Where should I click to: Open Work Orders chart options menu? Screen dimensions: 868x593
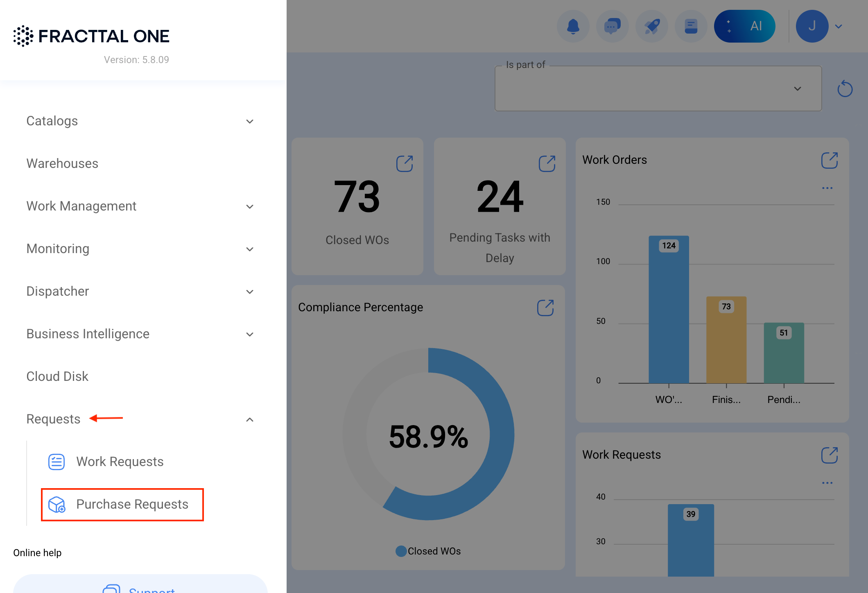(x=827, y=188)
